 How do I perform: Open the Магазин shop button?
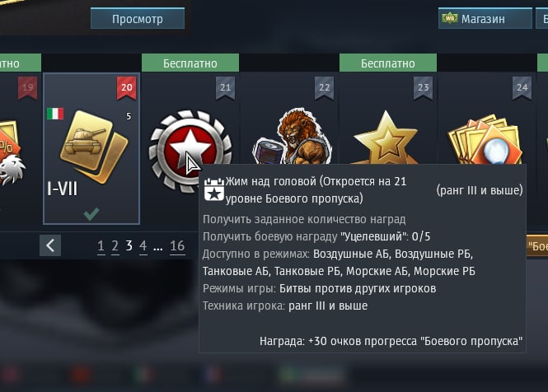pyautogui.click(x=485, y=19)
